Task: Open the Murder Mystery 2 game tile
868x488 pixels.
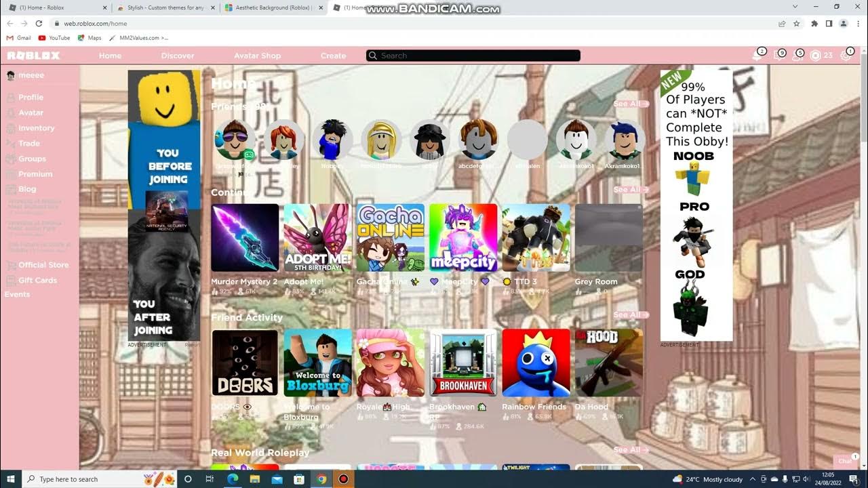Action: 245,238
